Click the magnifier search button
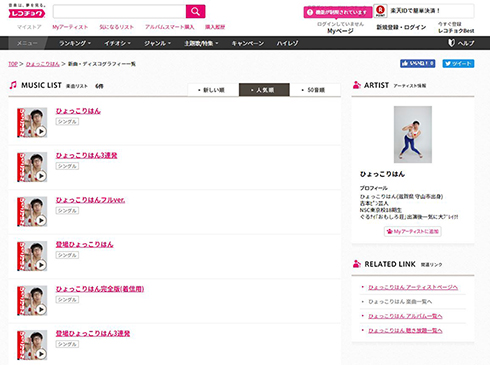This screenshot has width=490, height=365. coord(195,12)
